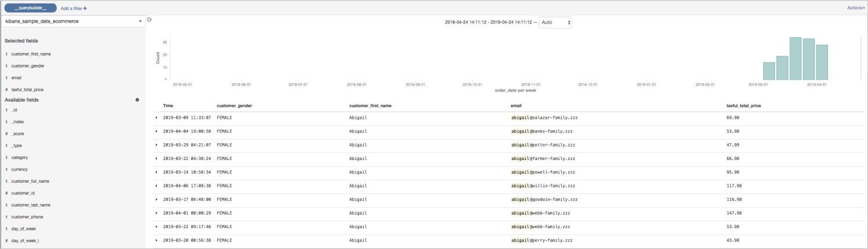Click the customer_first_name column header

tap(370, 105)
